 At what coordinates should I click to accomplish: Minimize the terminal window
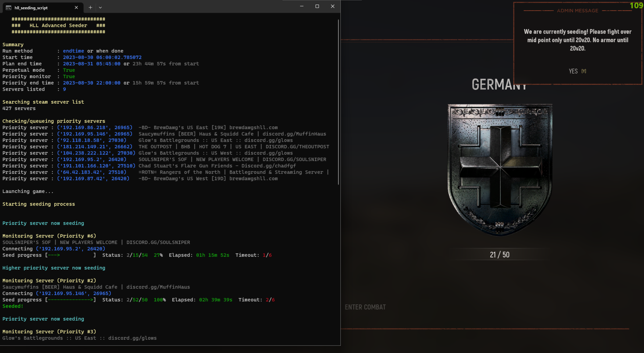click(302, 6)
